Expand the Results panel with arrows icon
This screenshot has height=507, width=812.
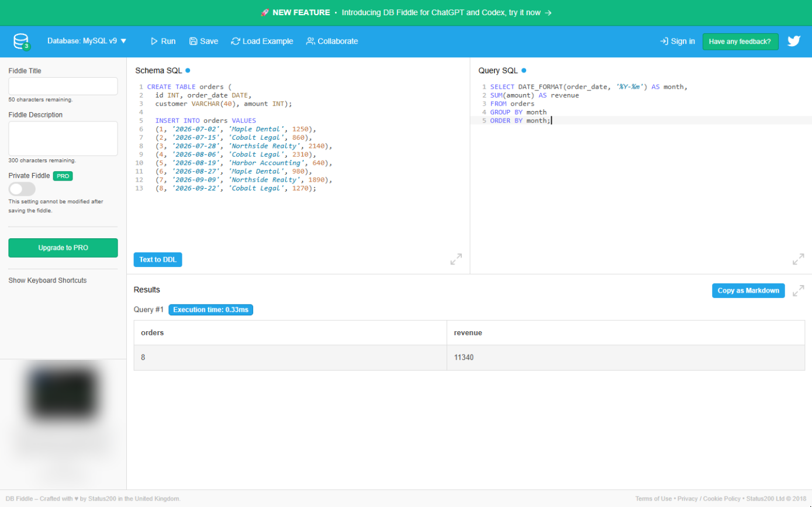click(x=798, y=291)
